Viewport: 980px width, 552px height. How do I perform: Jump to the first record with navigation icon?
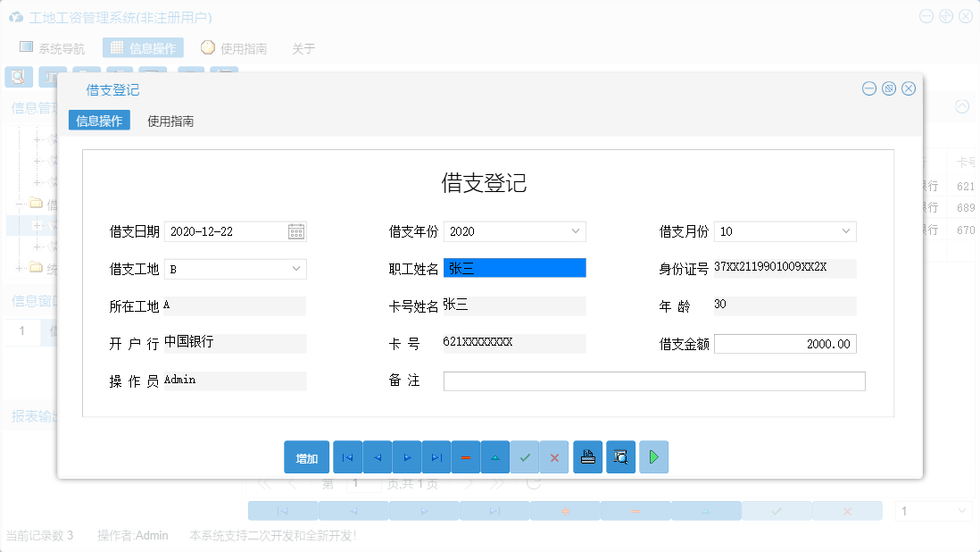tap(347, 456)
